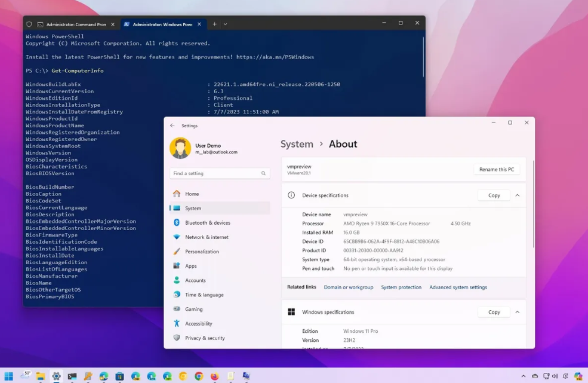The width and height of the screenshot is (588, 383).
Task: Show hidden system tray icons
Action: [524, 376]
